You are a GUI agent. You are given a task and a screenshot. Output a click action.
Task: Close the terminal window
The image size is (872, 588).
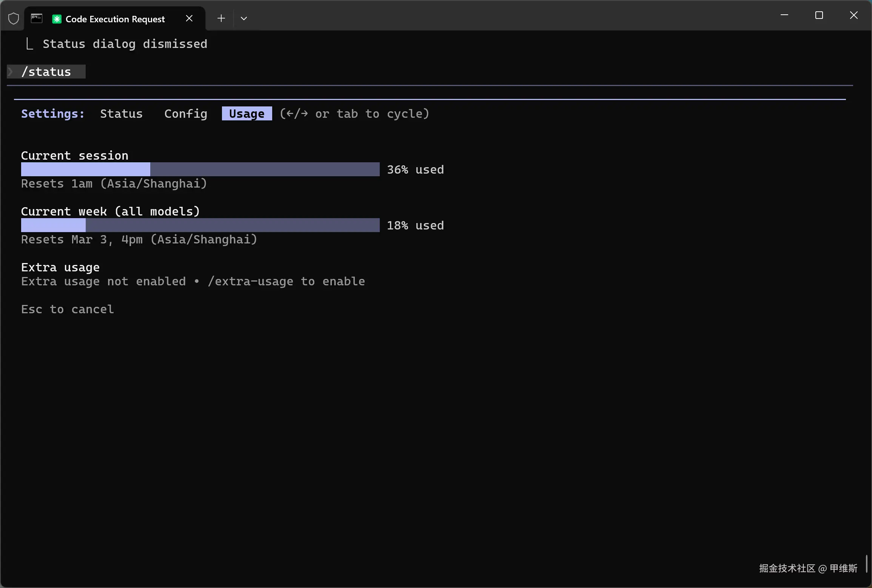(x=854, y=15)
